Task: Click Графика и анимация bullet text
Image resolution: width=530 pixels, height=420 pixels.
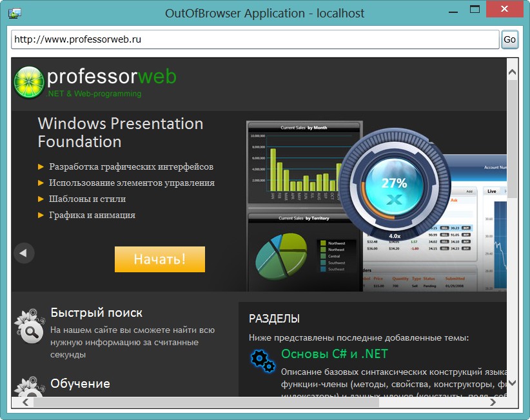Action: pos(92,215)
